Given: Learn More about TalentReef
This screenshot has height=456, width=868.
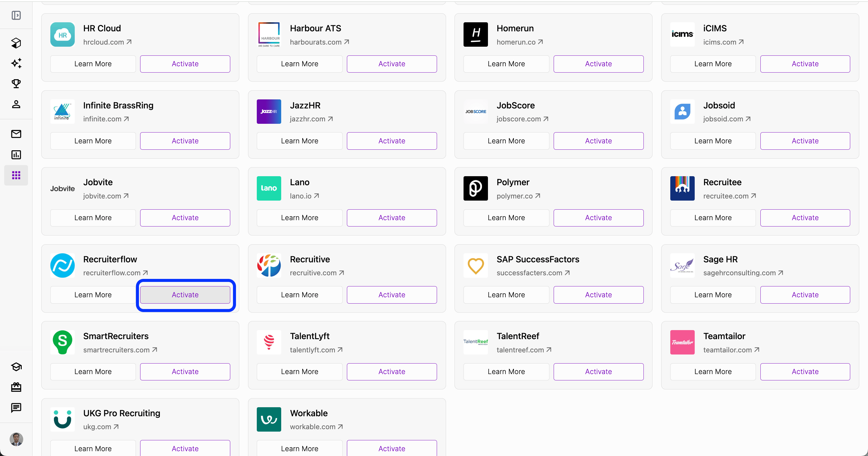Looking at the screenshot, I should pyautogui.click(x=506, y=371).
